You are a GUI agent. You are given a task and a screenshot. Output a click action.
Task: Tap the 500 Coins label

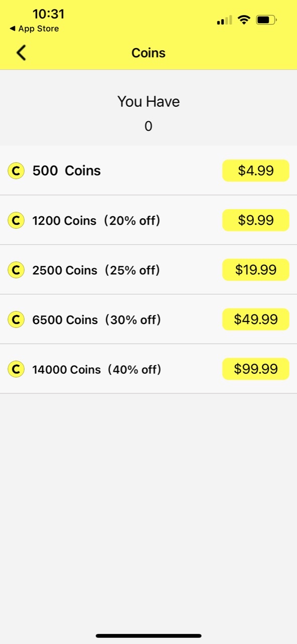[x=67, y=171]
